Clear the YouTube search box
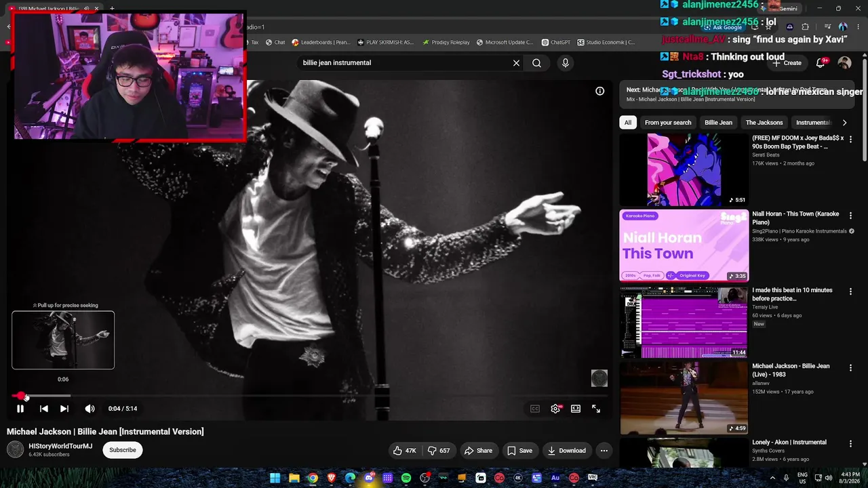Image resolution: width=868 pixels, height=488 pixels. point(516,63)
